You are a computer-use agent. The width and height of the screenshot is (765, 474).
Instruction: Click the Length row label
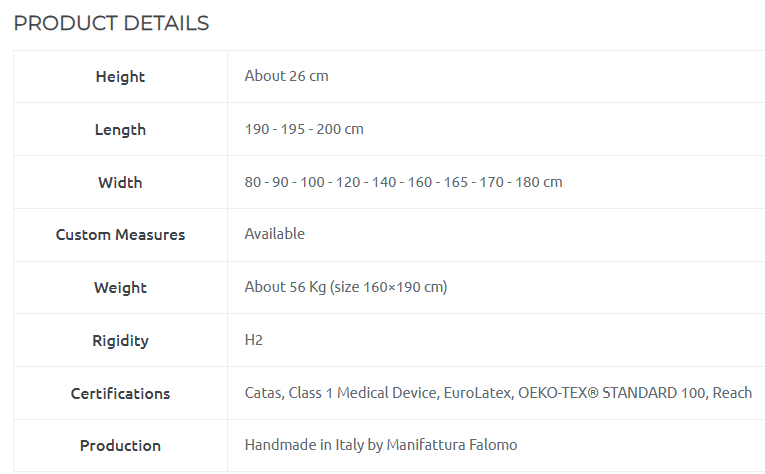coord(120,130)
